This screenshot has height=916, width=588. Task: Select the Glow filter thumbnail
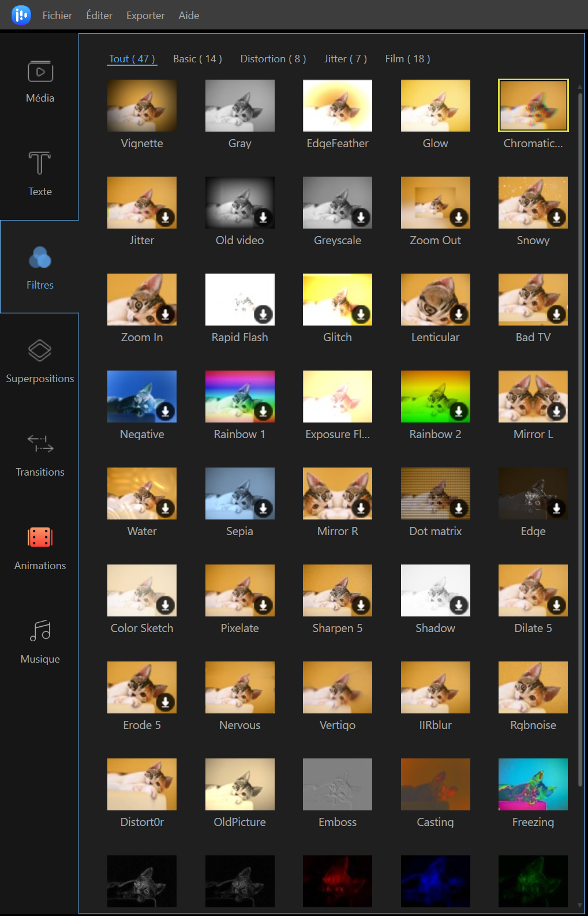coord(436,106)
